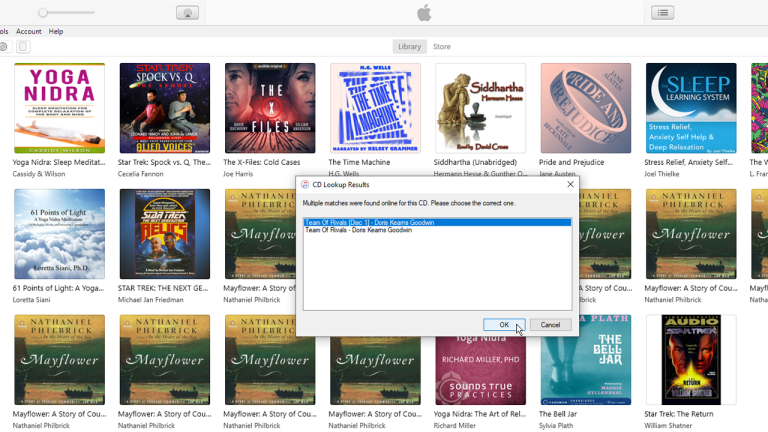Open the AirPlay output button

pyautogui.click(x=188, y=13)
